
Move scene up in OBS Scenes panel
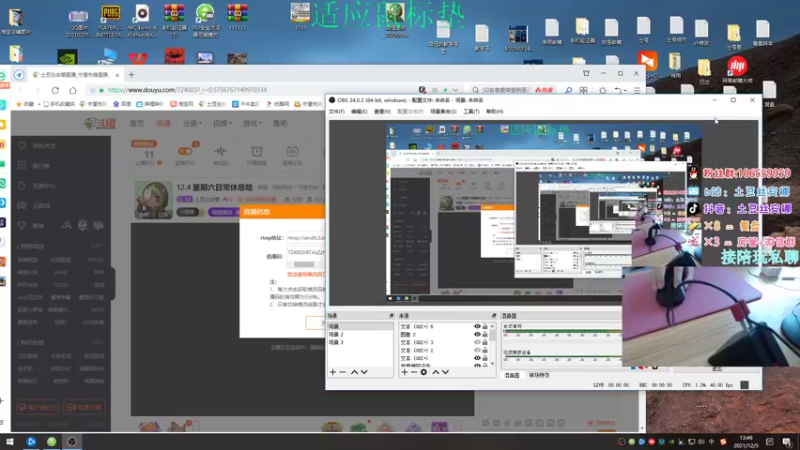354,372
